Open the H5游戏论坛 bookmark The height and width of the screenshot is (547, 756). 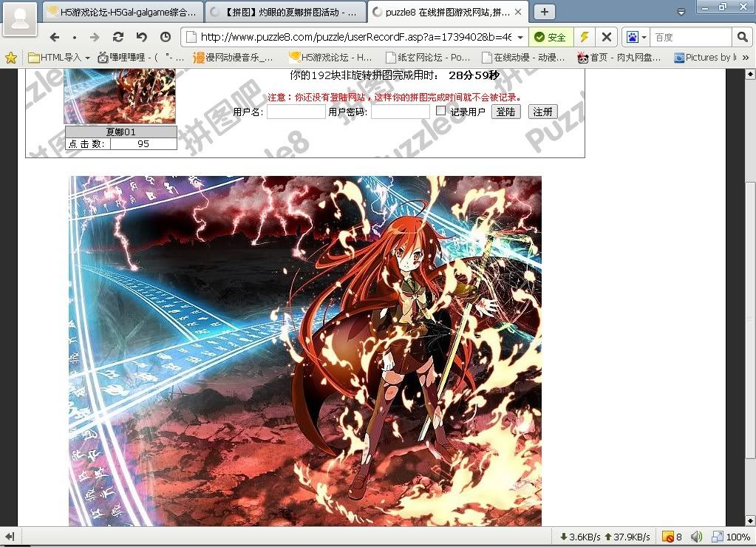click(330, 58)
